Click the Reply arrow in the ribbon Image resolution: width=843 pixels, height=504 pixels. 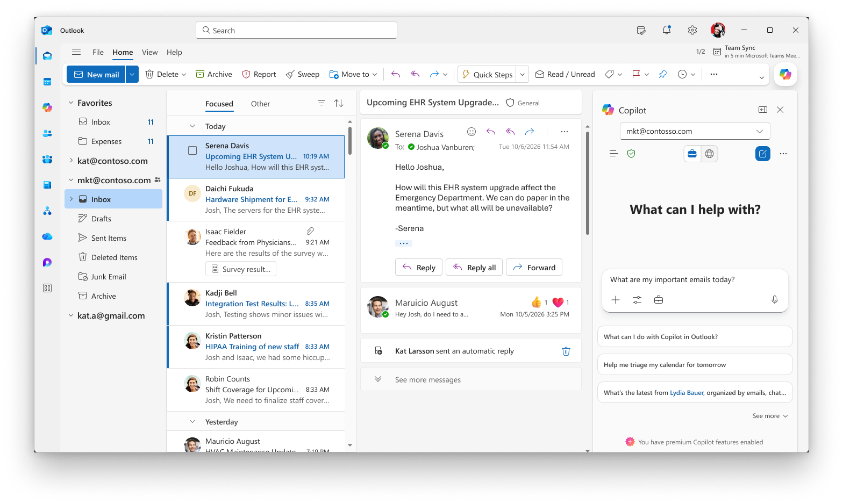tap(396, 74)
